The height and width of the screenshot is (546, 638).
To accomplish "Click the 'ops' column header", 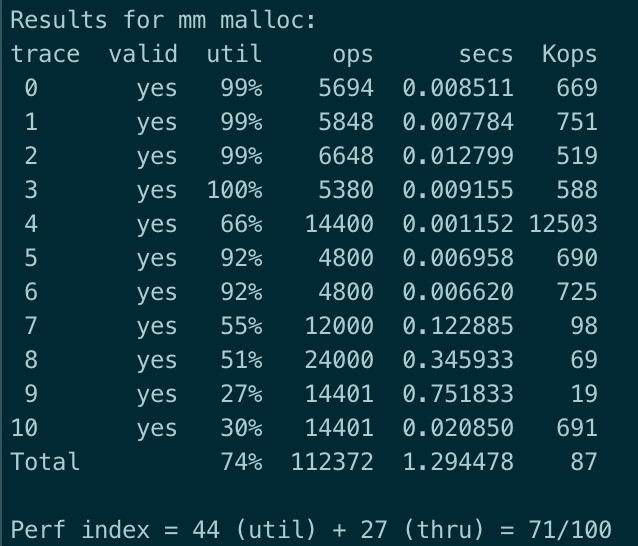I will click(353, 55).
